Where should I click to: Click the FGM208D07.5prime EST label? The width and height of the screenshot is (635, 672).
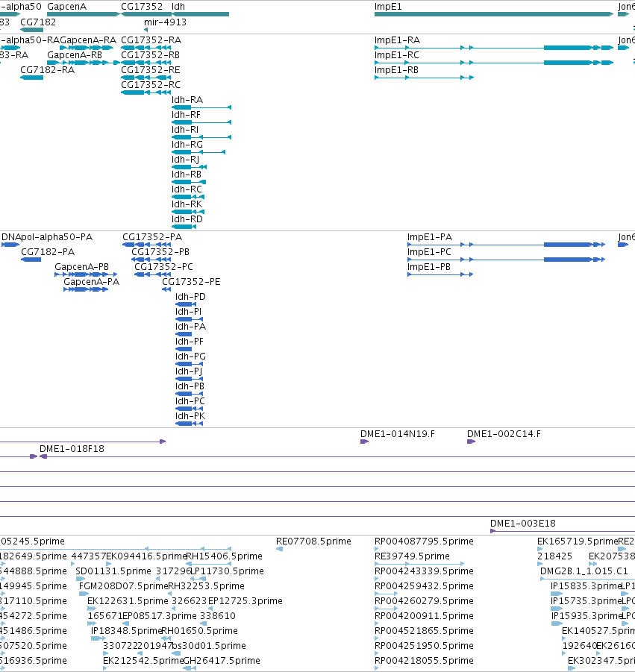(x=123, y=586)
